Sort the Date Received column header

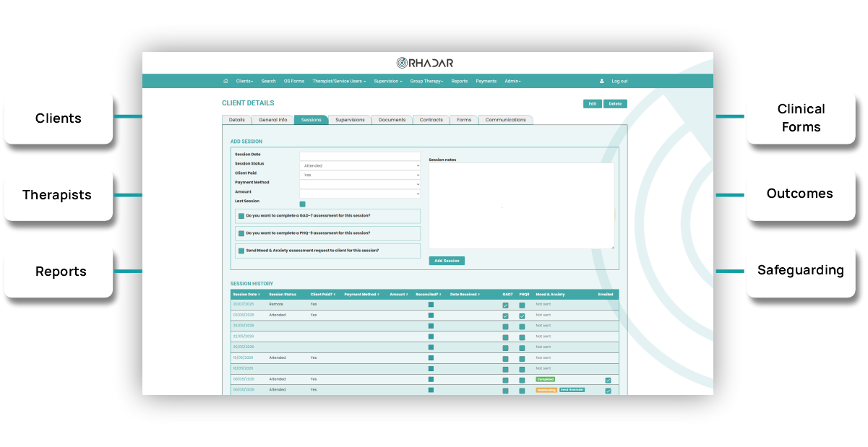[x=465, y=295]
